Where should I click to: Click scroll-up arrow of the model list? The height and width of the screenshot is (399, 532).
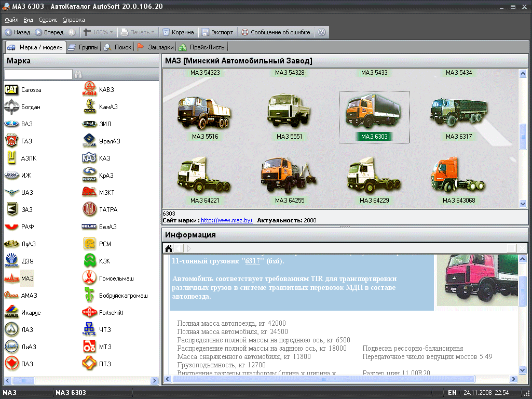tap(523, 73)
